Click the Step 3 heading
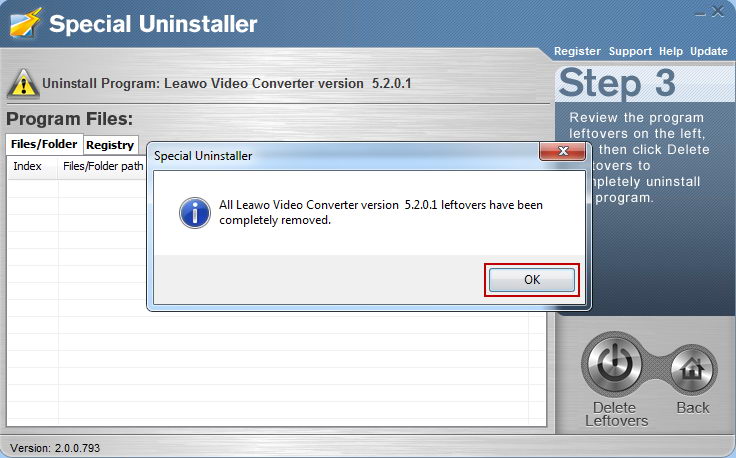The height and width of the screenshot is (458, 736). 617,83
